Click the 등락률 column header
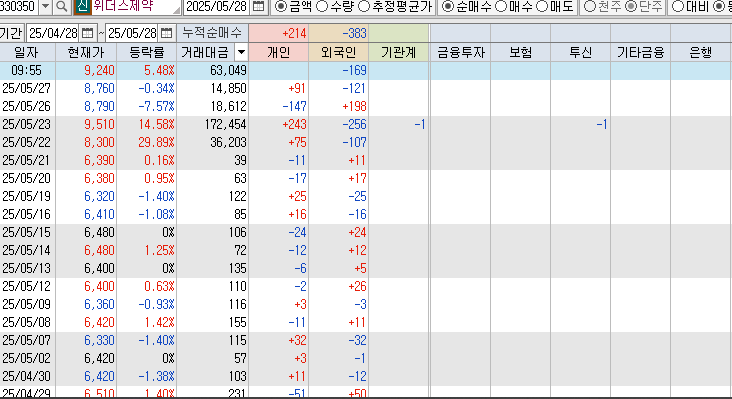This screenshot has width=732, height=399. [x=147, y=52]
